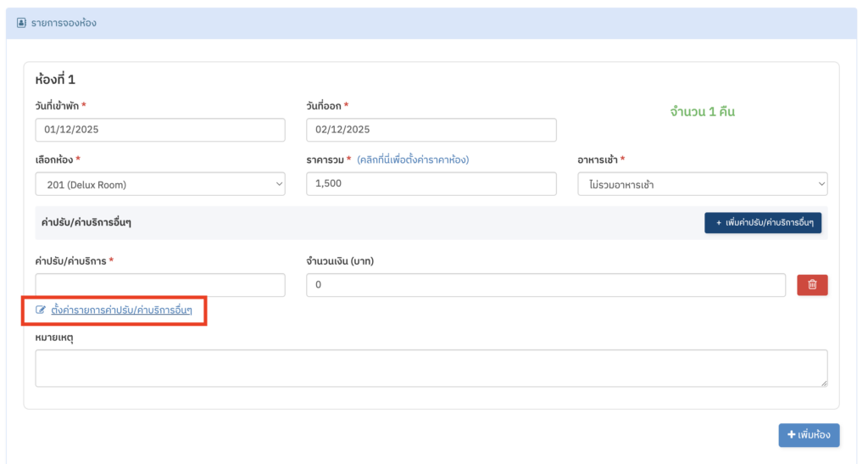Select the วันที่ออก date field 02/12/2025
The width and height of the screenshot is (868, 464).
click(431, 130)
